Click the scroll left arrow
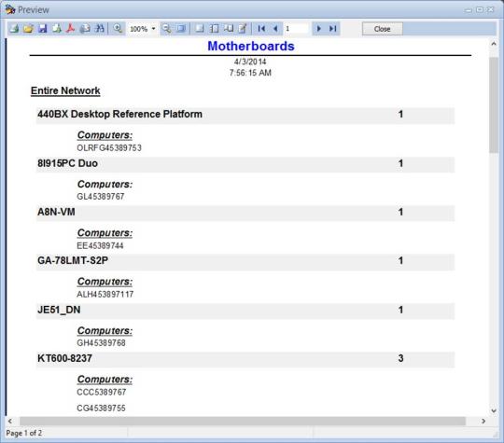Viewport: 504px width, 443px height. 10,421
